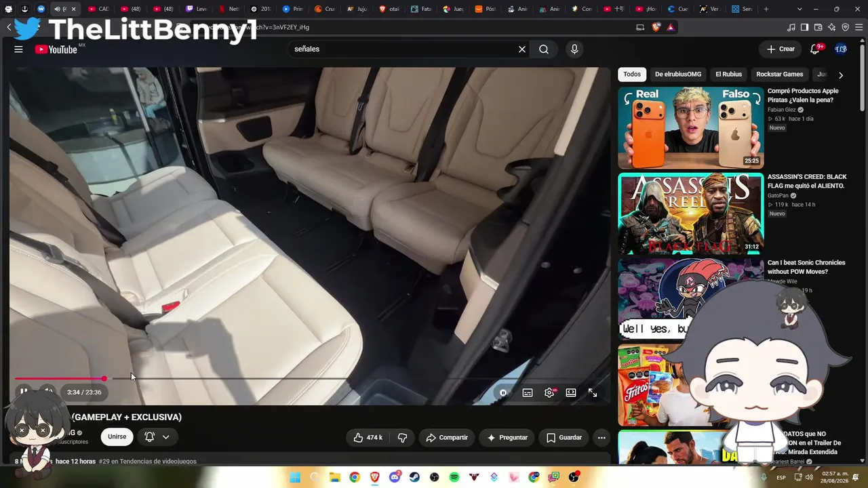Seek using the red progress scrubber
The height and width of the screenshot is (488, 868).
(x=104, y=378)
